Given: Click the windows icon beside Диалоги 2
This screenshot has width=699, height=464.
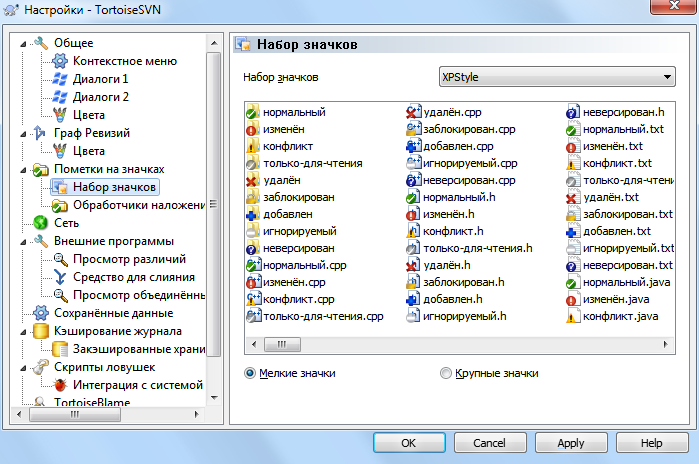Looking at the screenshot, I should point(60,97).
